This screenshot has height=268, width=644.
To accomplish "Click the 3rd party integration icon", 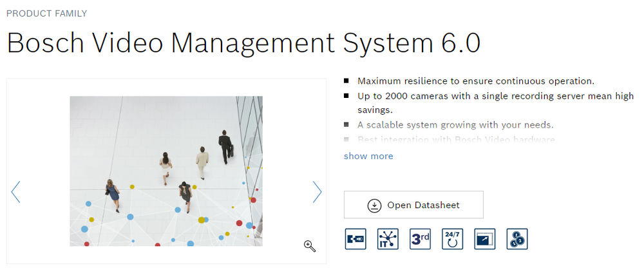I will [x=420, y=239].
